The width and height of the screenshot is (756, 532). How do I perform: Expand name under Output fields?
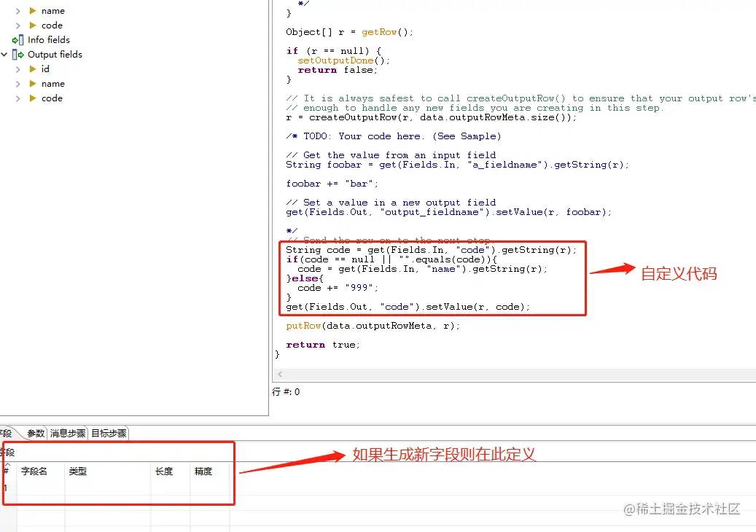[17, 84]
